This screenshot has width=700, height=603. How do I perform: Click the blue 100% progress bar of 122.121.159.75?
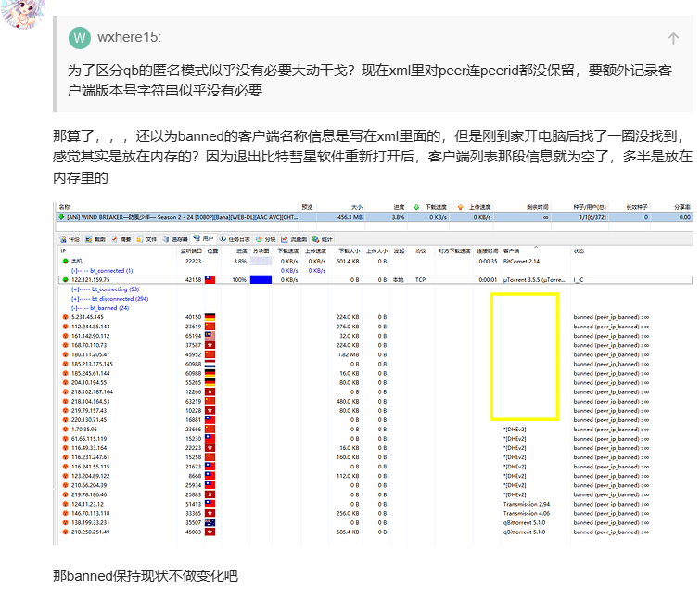(x=261, y=279)
